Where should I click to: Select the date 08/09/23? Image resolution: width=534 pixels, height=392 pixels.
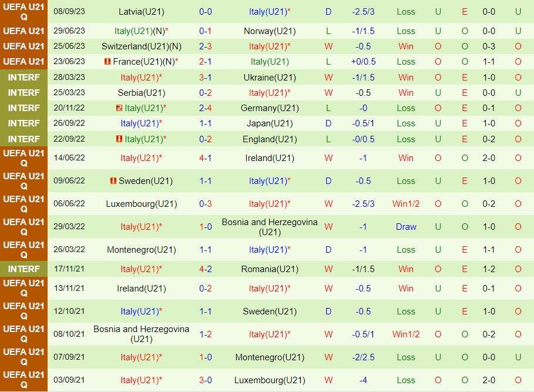click(69, 11)
